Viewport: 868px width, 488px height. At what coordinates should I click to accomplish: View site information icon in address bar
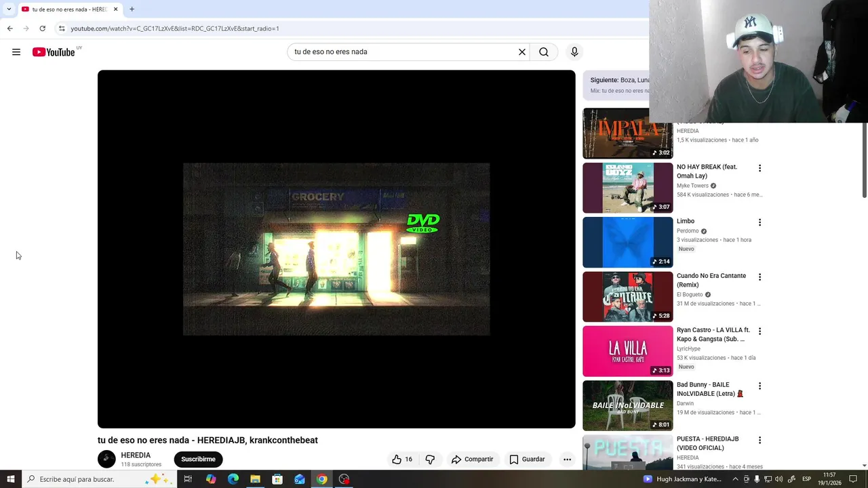coord(62,28)
